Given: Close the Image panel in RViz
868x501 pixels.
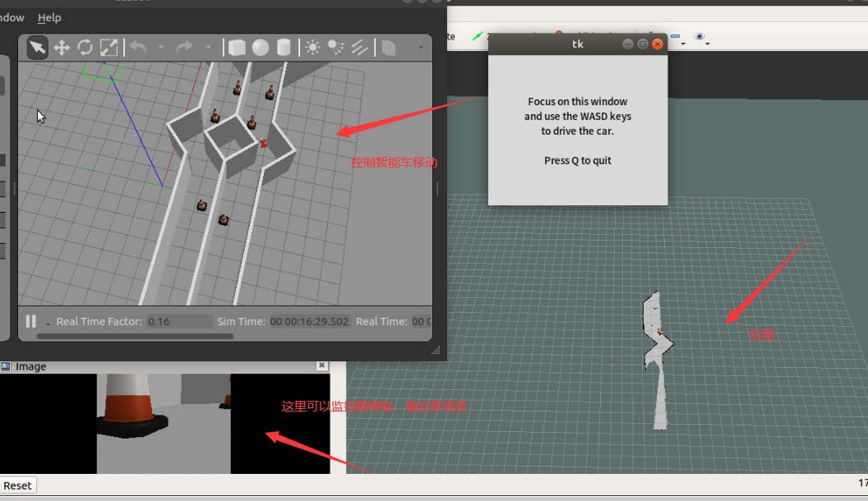Looking at the screenshot, I should click(x=321, y=365).
